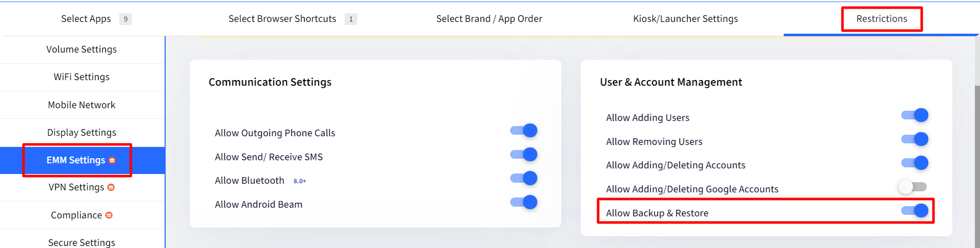Switch off Allow Backup & Restore
This screenshot has width=980, height=248.
[915, 211]
